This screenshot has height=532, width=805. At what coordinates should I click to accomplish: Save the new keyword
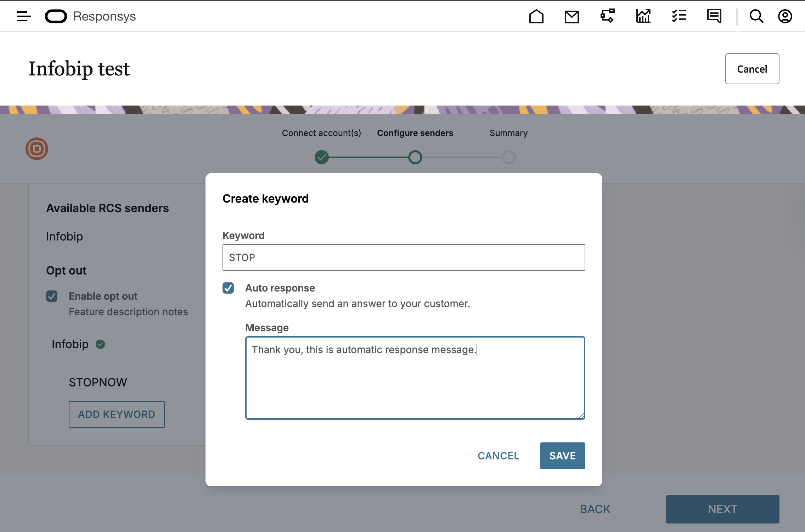click(x=562, y=456)
